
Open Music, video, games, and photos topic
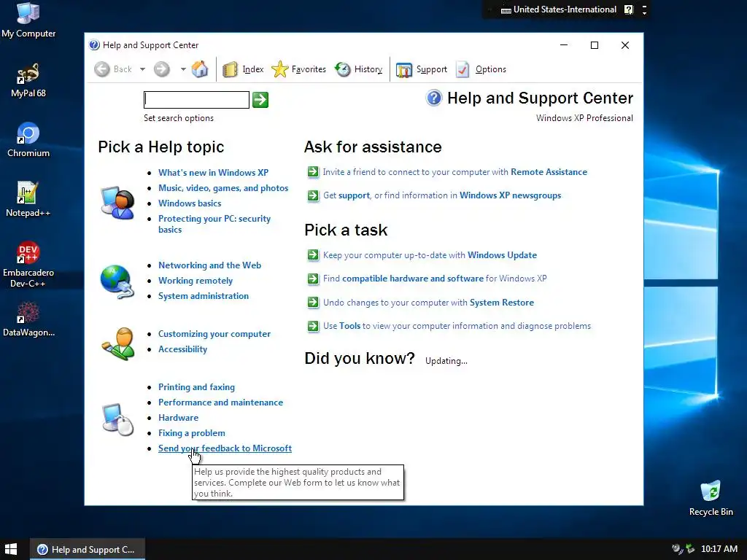223,188
